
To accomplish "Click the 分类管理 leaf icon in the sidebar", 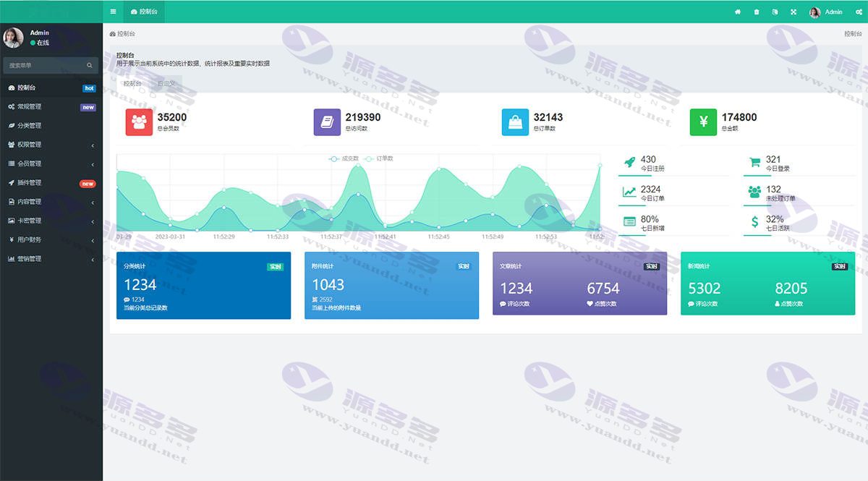I will point(11,125).
